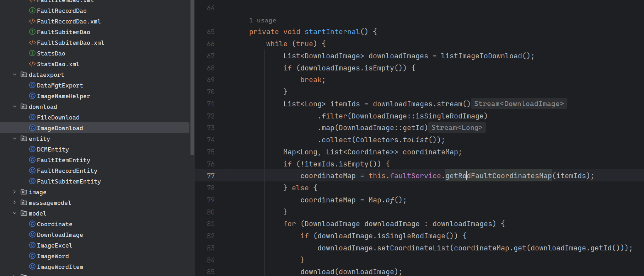Click the download package folder icon
This screenshot has height=276, width=644.
tap(24, 107)
